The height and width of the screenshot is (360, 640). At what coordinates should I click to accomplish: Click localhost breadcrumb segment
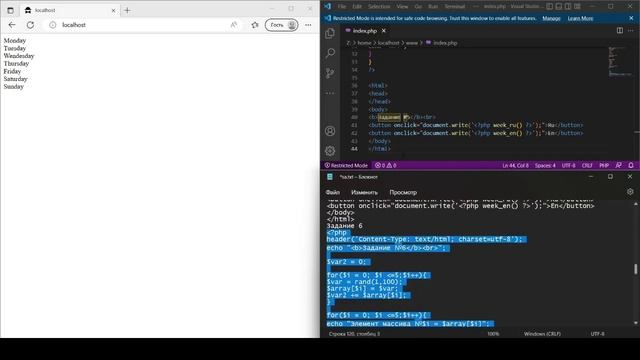pyautogui.click(x=388, y=43)
